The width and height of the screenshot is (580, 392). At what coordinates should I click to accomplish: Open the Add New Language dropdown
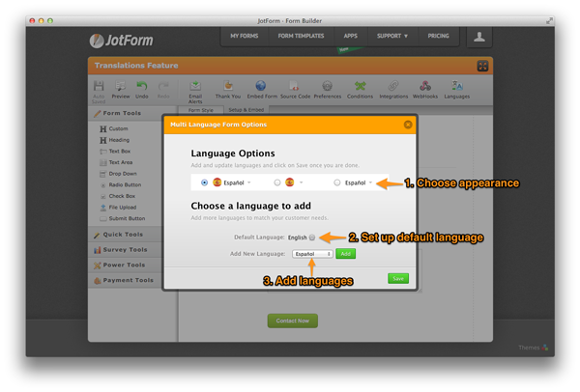click(x=312, y=254)
